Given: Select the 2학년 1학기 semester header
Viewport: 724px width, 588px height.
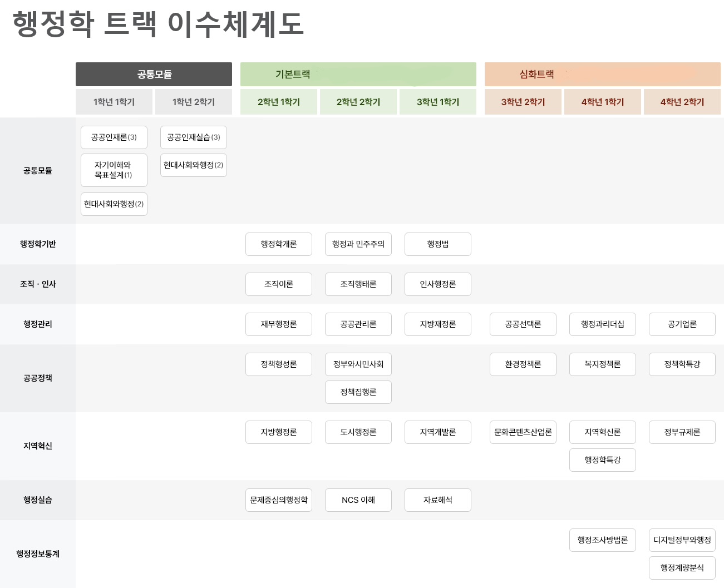Looking at the screenshot, I should [x=279, y=102].
